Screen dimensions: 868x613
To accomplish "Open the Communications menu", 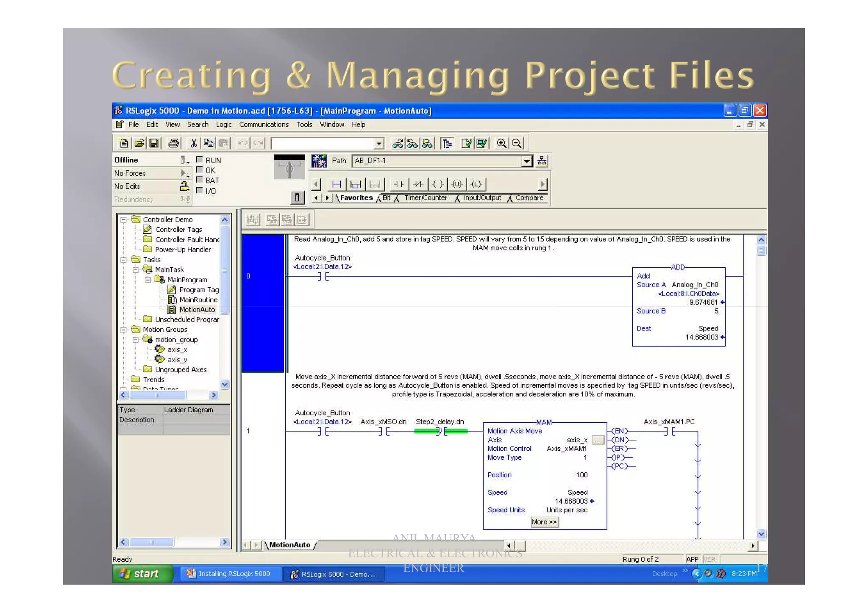I will [264, 125].
